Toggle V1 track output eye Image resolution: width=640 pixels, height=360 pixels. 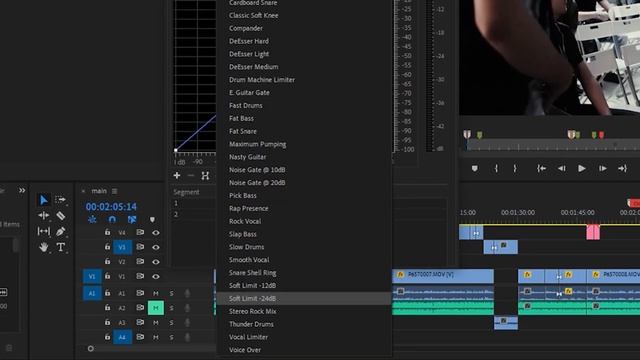[x=156, y=276]
